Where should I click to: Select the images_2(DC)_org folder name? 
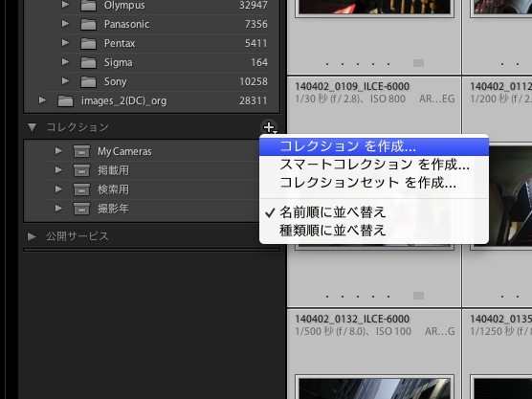click(123, 101)
